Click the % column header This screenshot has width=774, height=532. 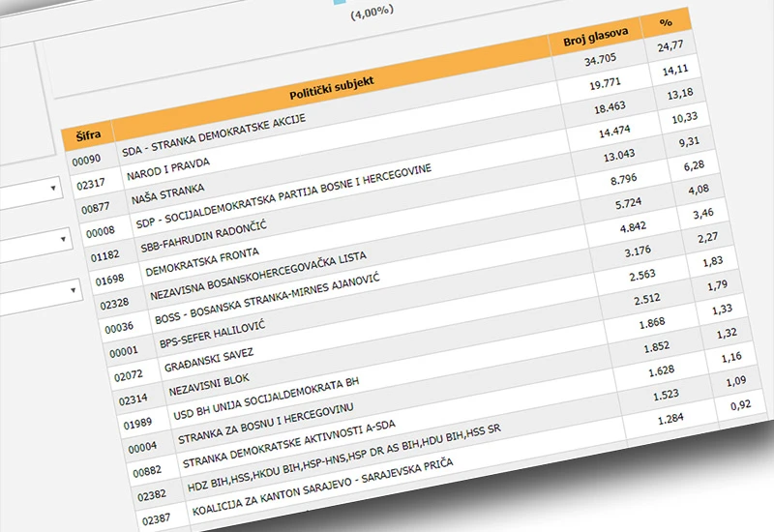[x=666, y=22]
